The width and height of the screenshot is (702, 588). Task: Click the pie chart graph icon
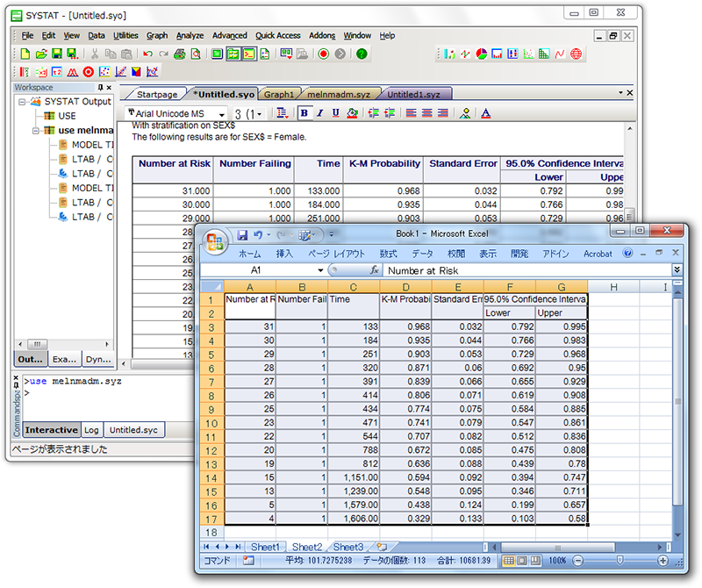tap(482, 54)
